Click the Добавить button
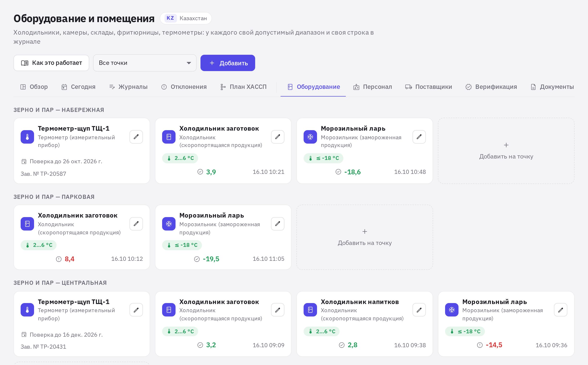Screen dimensions: 588x365 [x=228, y=63]
